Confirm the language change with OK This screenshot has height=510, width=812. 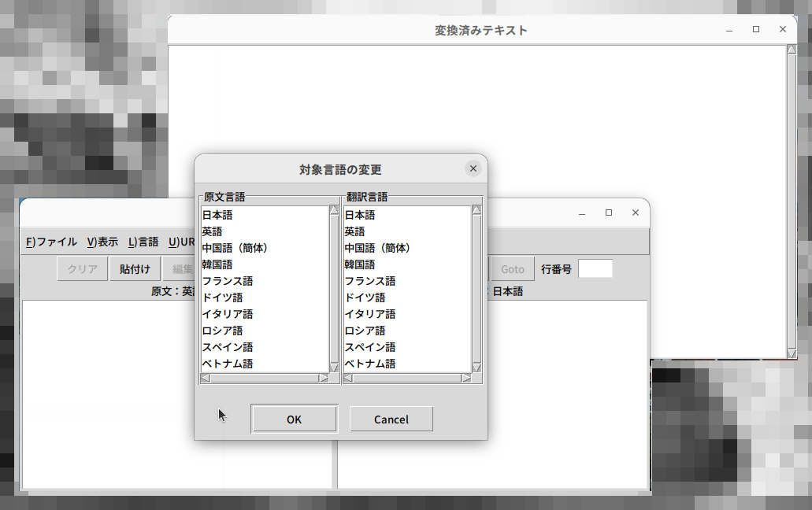294,419
